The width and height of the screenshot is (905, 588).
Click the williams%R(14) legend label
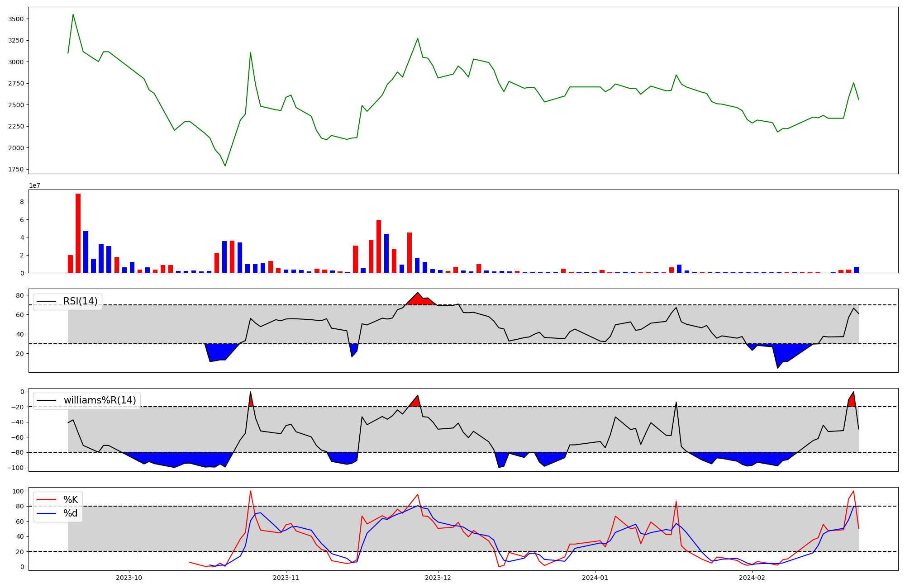(100, 400)
